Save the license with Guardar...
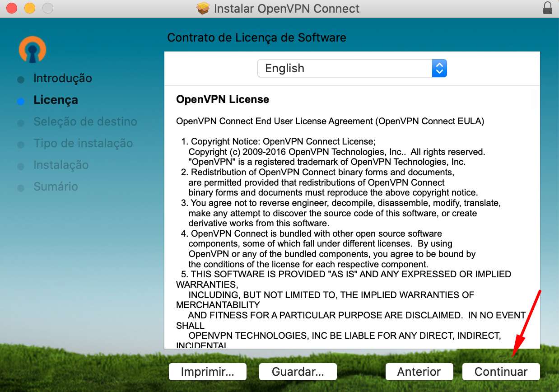559x392 pixels. (x=298, y=372)
